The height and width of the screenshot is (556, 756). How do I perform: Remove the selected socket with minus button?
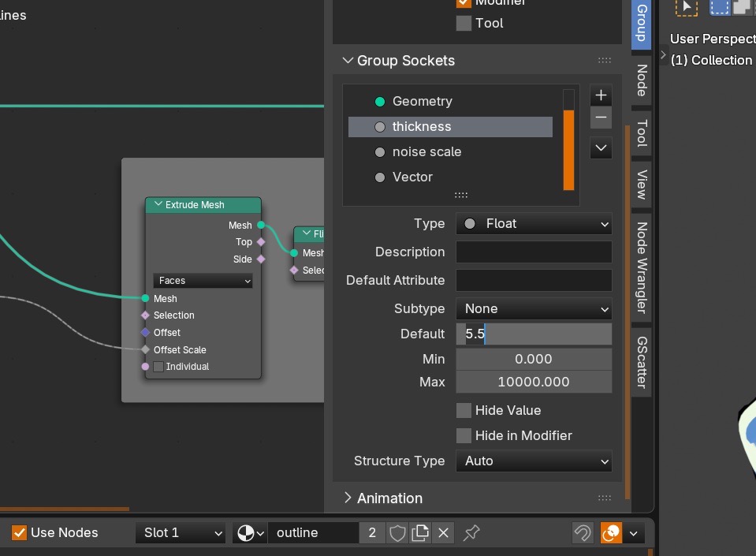[x=601, y=118]
